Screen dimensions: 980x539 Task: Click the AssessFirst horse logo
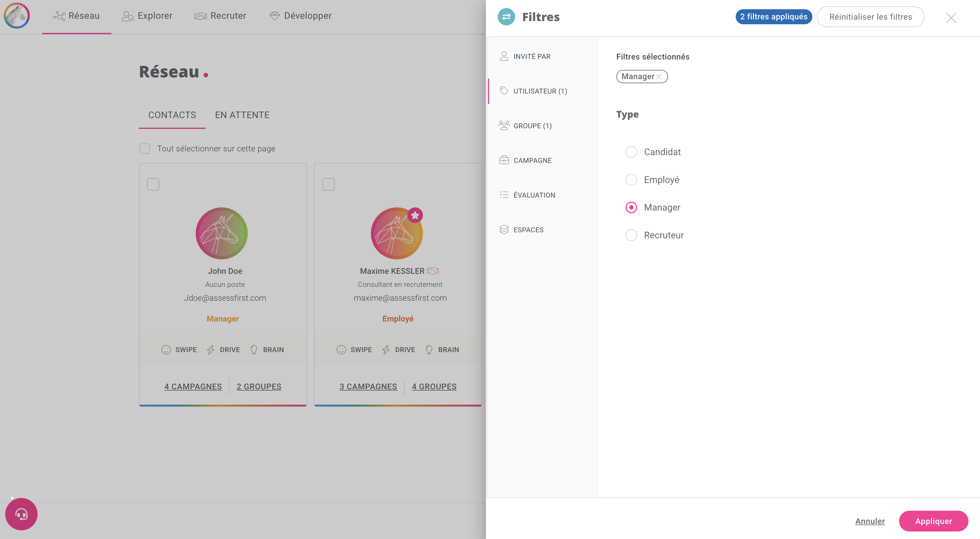click(17, 16)
